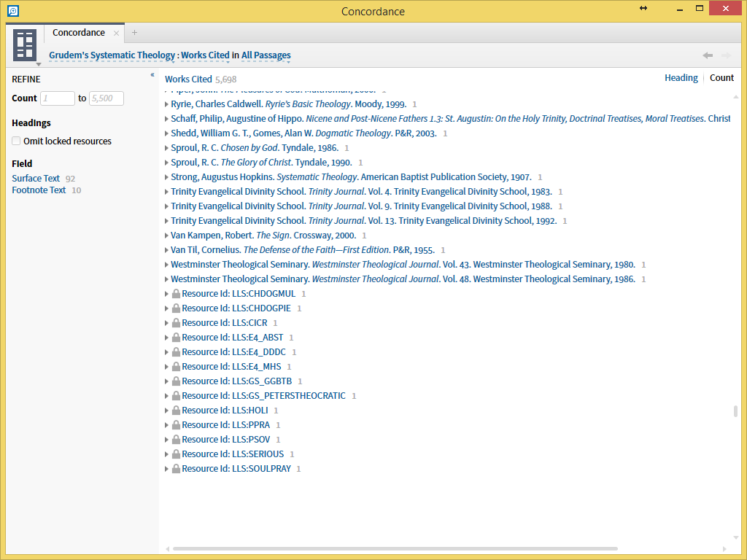The image size is (747, 560).
Task: Open the Concordance panel menu icon
Action: click(25, 46)
